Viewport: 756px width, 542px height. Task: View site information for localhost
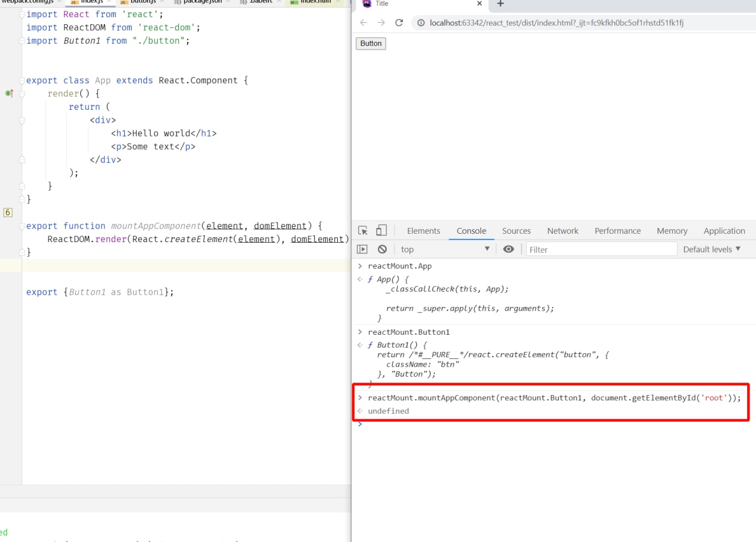pos(421,23)
